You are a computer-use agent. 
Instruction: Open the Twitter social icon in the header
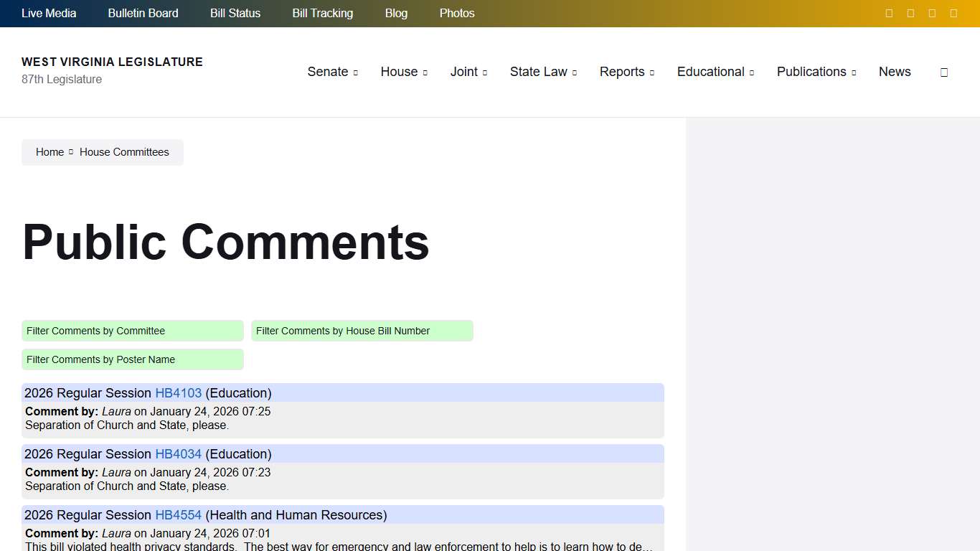910,13
